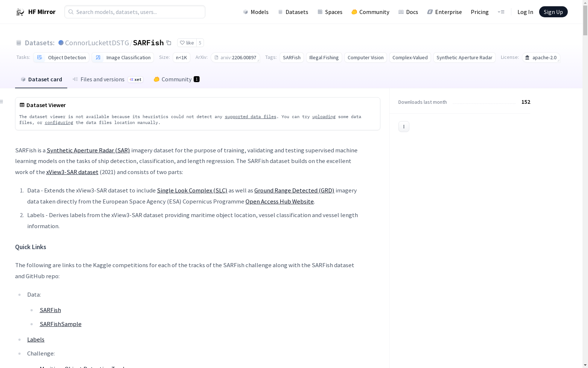This screenshot has height=368, width=588.
Task: Open the Open Access Hub Website link
Action: (280, 201)
